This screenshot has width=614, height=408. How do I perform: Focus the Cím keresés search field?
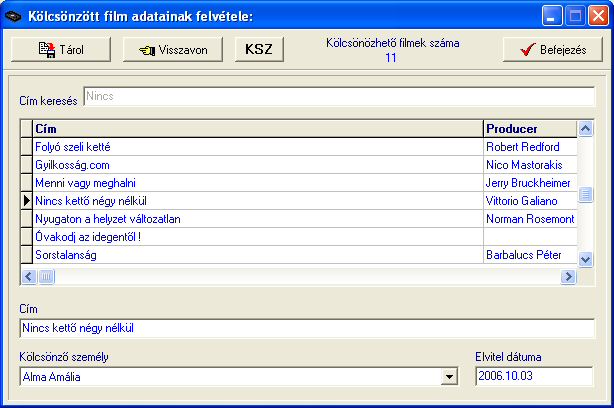339,97
